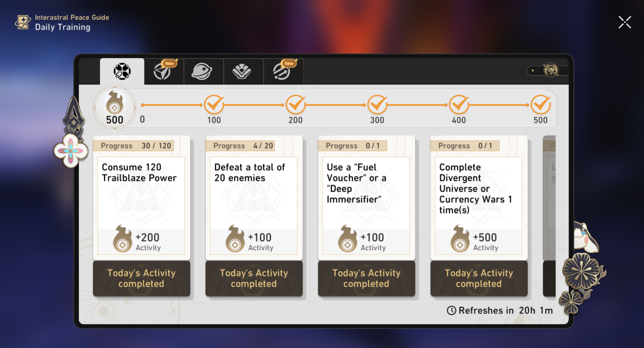This screenshot has width=644, height=348.
Task: Close the Interastral Peace Guide window
Action: (x=625, y=22)
